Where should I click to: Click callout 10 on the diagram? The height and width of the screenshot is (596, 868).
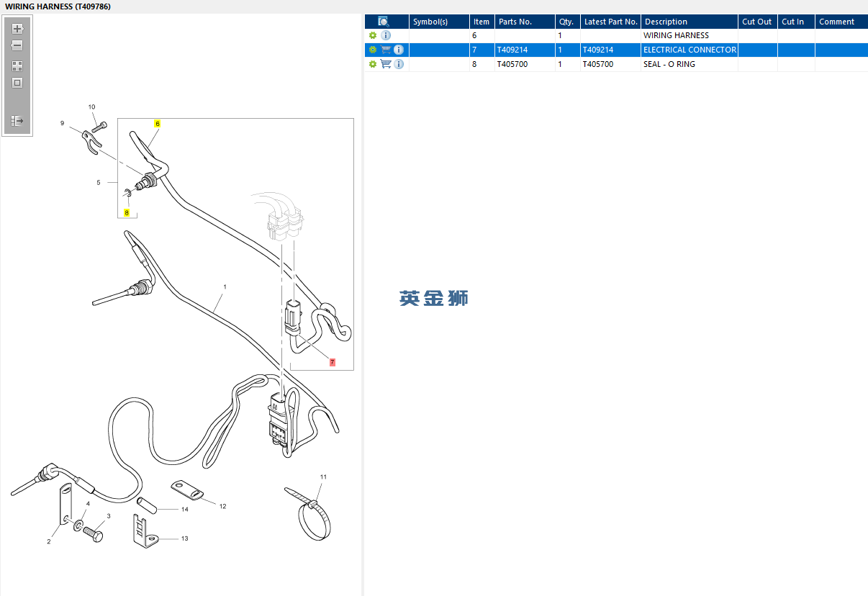point(91,107)
